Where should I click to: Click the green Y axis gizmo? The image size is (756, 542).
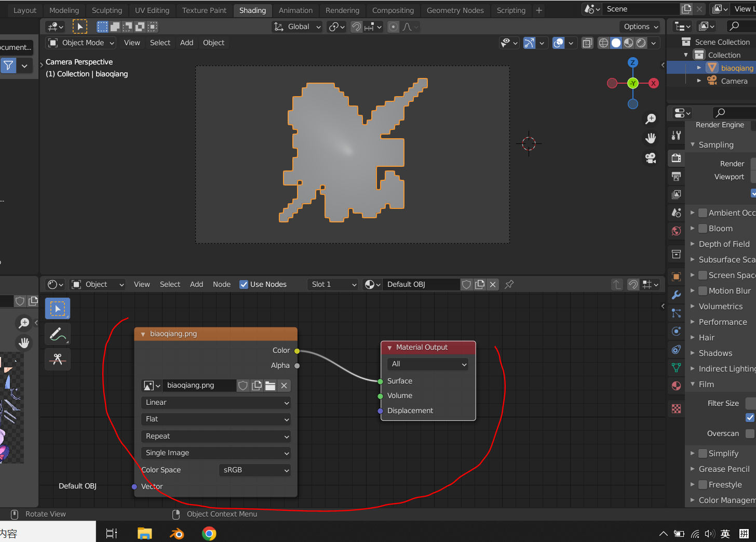pos(632,83)
